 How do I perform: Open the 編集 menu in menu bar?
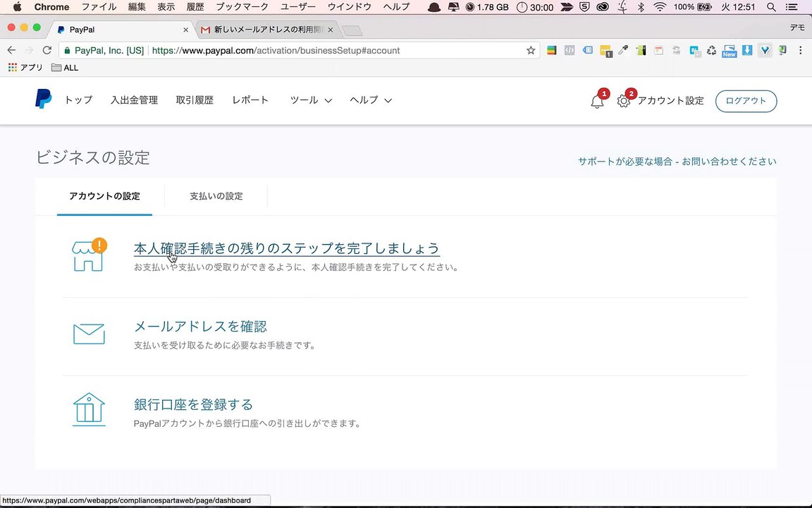(x=137, y=7)
